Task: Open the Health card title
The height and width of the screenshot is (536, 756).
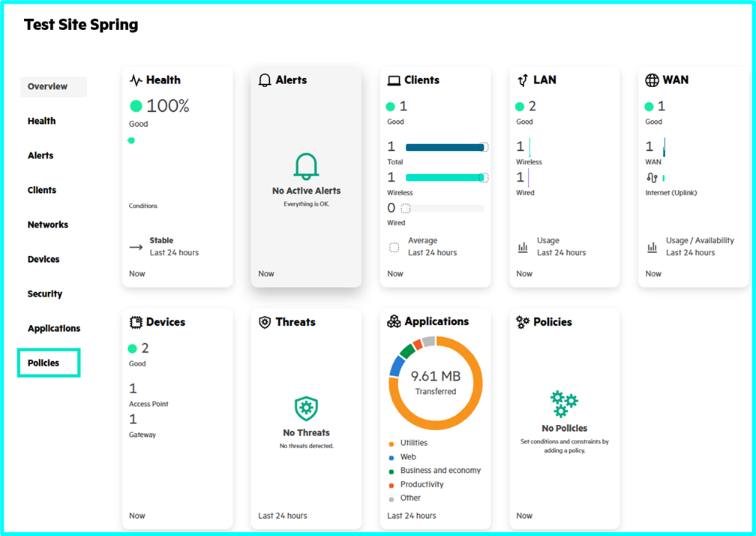Action: coord(163,80)
